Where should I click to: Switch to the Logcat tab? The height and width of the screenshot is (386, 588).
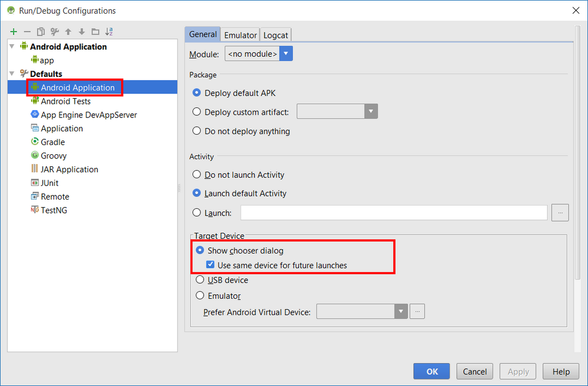276,35
